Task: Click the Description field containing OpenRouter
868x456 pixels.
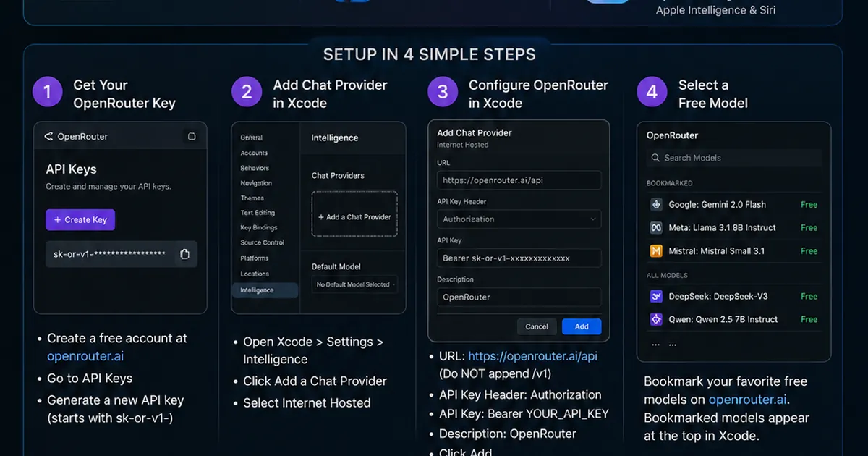Action: pos(519,297)
